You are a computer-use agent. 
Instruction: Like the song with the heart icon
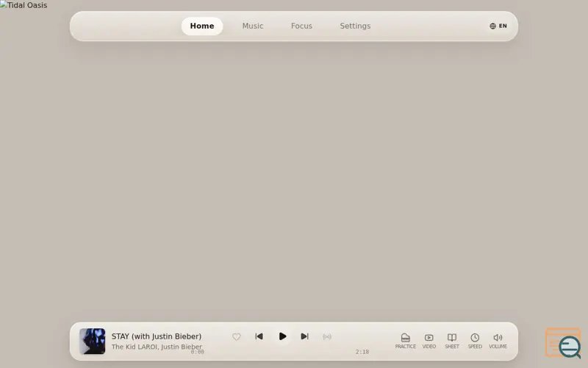pyautogui.click(x=236, y=337)
